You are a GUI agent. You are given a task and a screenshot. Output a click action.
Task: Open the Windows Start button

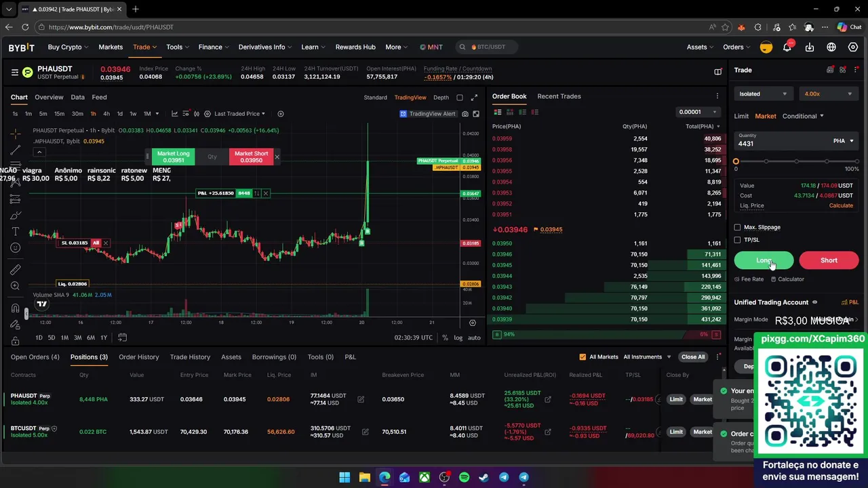(344, 477)
